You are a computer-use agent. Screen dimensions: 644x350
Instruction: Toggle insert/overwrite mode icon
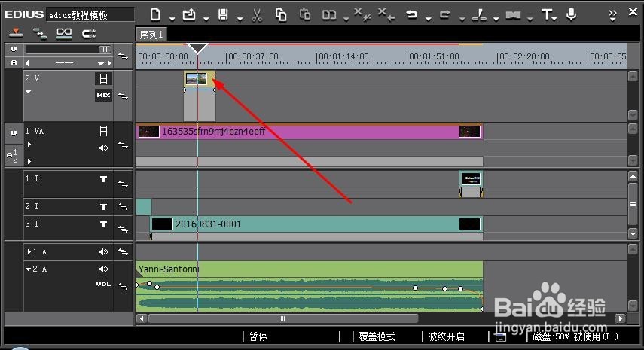point(16,33)
